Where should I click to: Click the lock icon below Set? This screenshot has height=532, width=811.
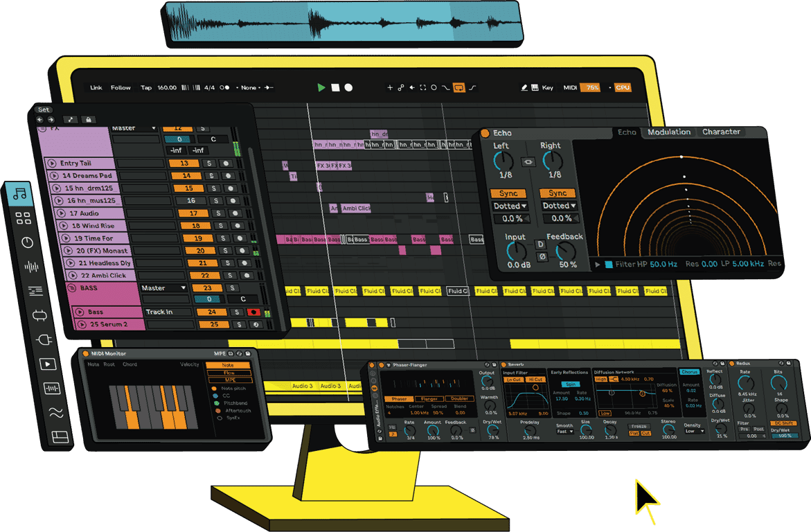pyautogui.click(x=87, y=119)
